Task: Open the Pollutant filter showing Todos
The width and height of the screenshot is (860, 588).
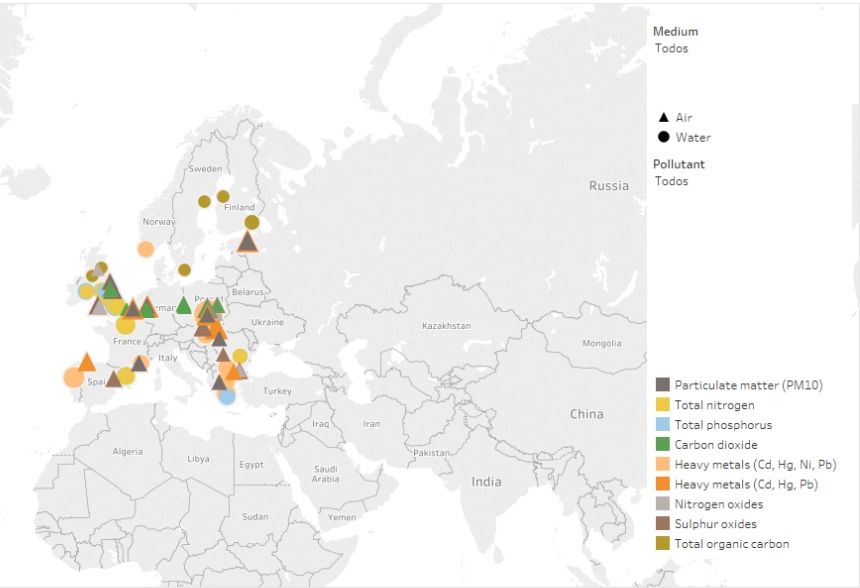Action: pos(671,181)
